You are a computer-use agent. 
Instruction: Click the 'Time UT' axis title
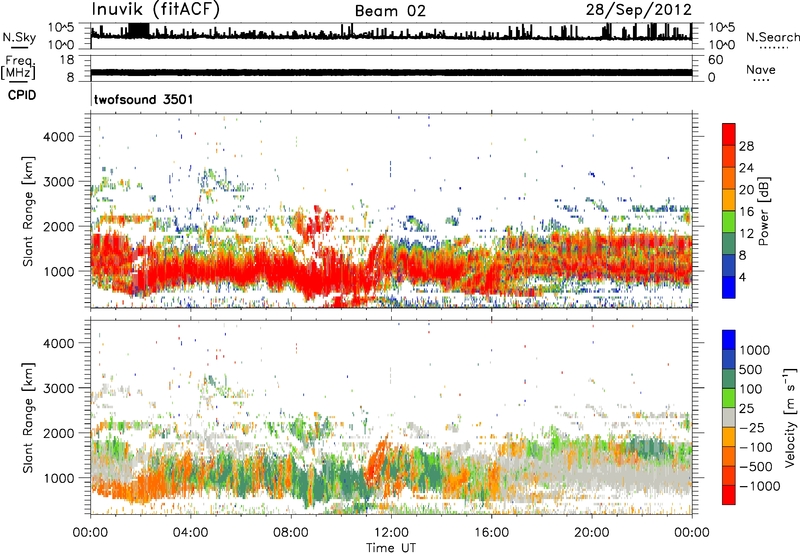click(391, 548)
